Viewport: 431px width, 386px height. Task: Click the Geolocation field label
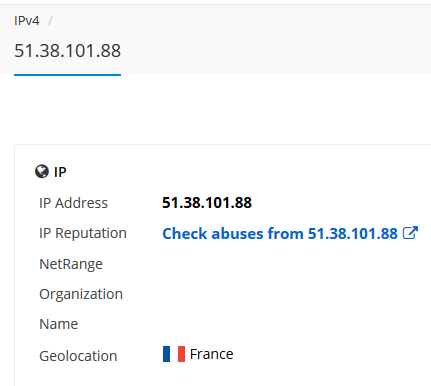[x=78, y=356]
